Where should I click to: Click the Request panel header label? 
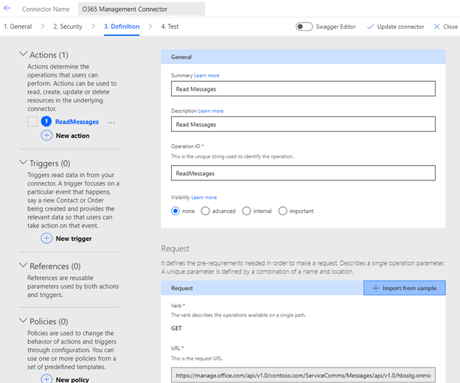point(182,288)
